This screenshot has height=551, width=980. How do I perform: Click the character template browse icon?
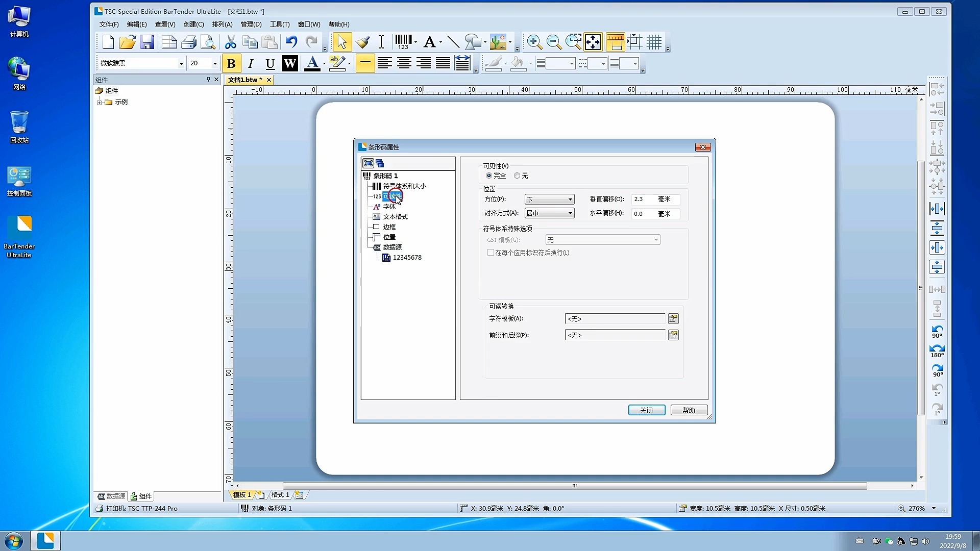click(673, 319)
